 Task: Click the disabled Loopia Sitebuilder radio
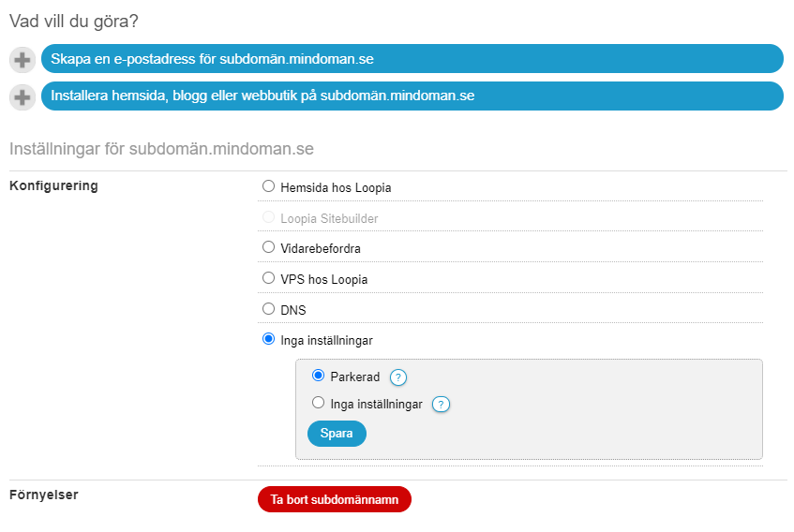coord(268,217)
